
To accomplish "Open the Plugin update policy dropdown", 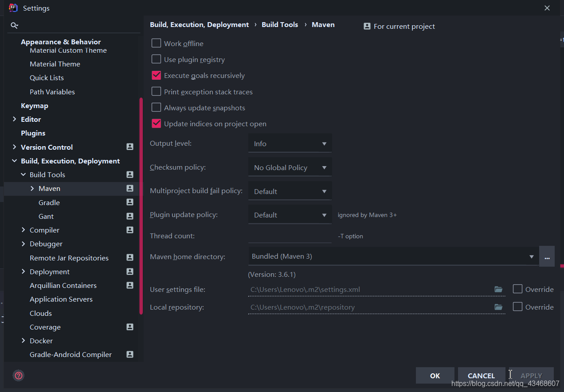I will pos(290,215).
